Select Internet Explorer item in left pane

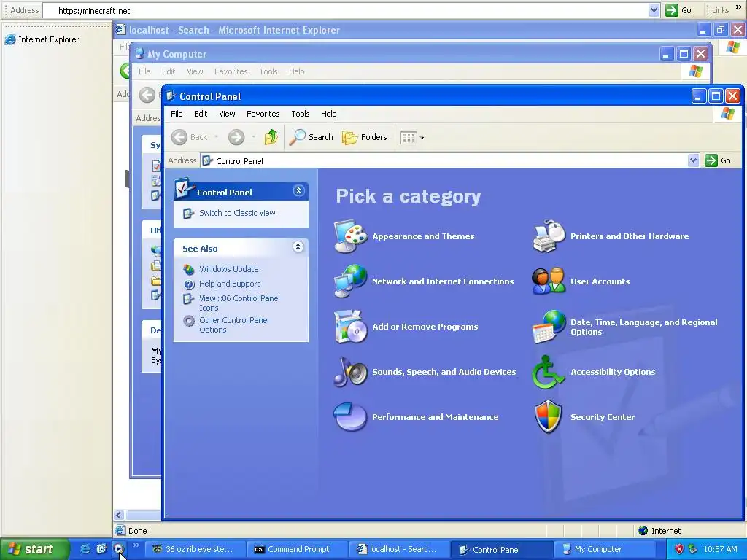[x=42, y=39]
